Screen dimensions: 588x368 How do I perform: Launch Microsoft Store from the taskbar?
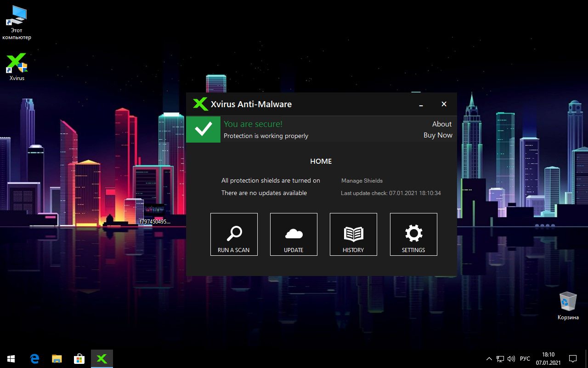pyautogui.click(x=79, y=358)
